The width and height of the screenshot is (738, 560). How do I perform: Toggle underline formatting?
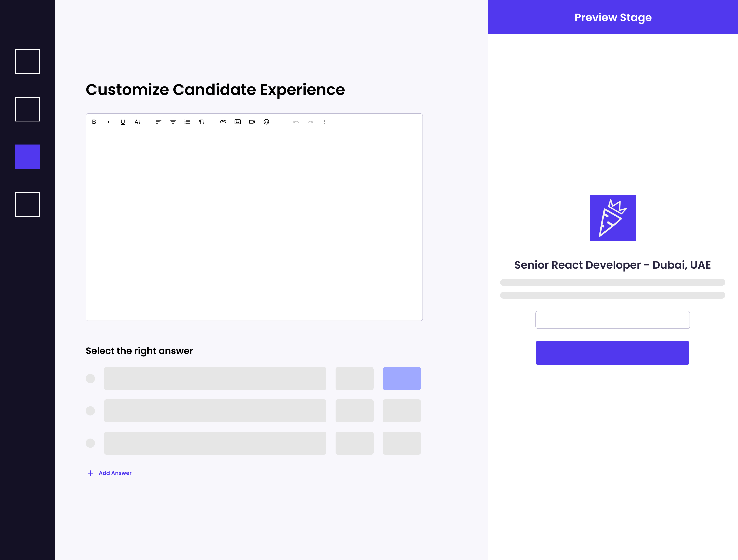click(x=122, y=122)
